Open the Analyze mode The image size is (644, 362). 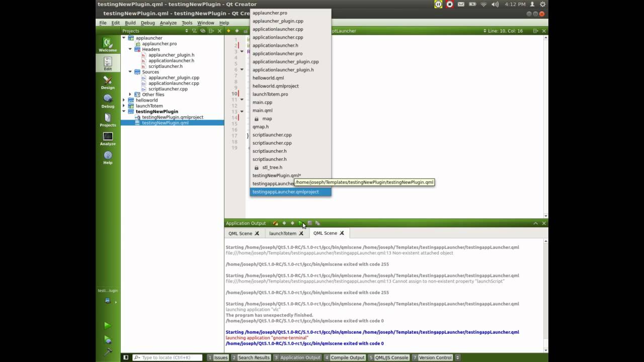pyautogui.click(x=108, y=139)
